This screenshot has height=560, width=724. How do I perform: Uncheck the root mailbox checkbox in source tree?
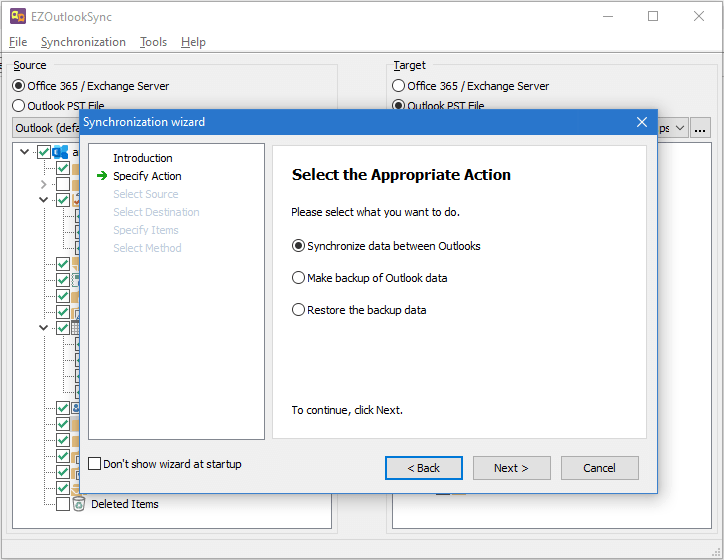click(43, 152)
